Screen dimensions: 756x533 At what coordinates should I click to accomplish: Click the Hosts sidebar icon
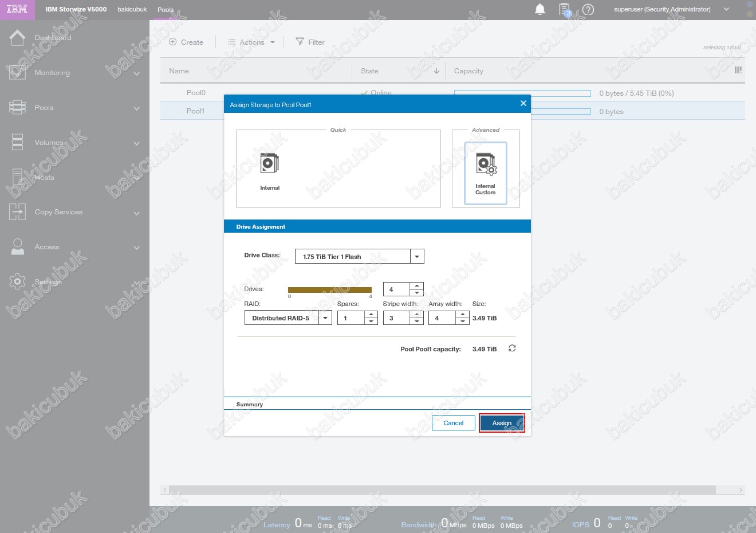click(x=17, y=177)
